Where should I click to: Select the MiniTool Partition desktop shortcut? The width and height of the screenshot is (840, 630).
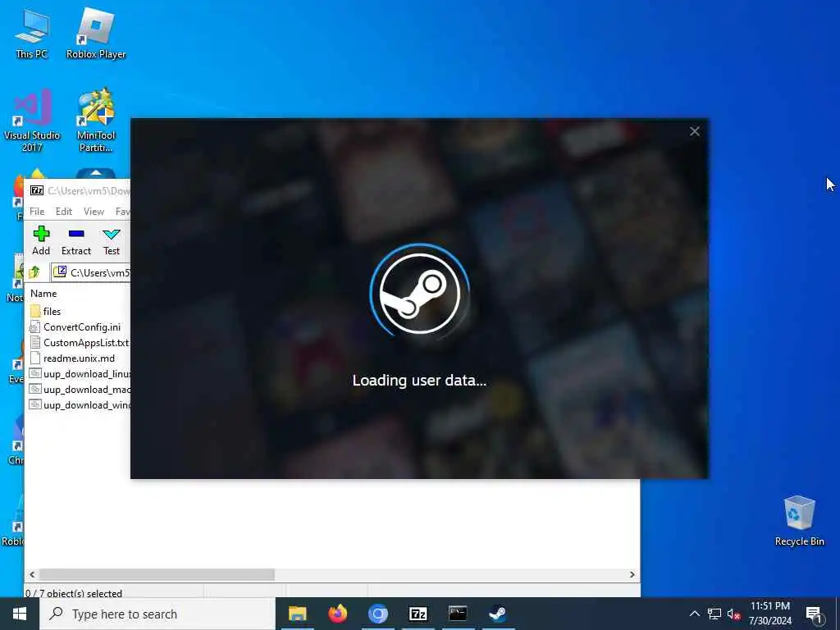(x=96, y=121)
